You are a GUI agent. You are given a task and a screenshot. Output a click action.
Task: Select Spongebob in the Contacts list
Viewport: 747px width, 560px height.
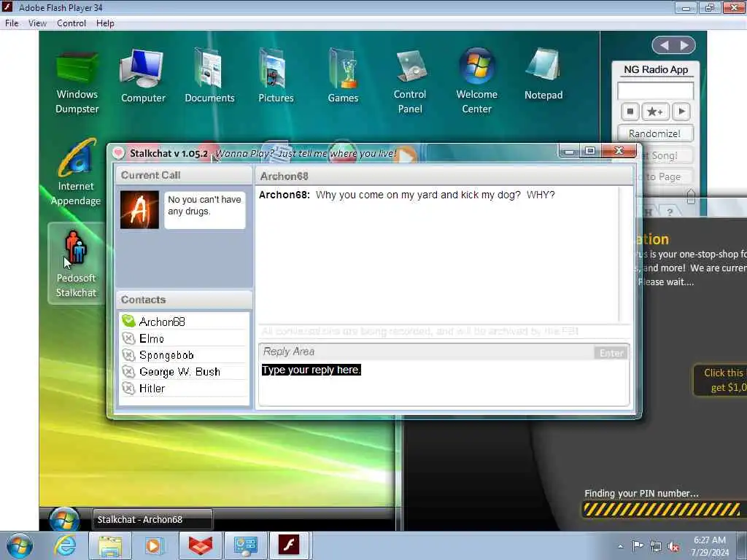click(184, 355)
